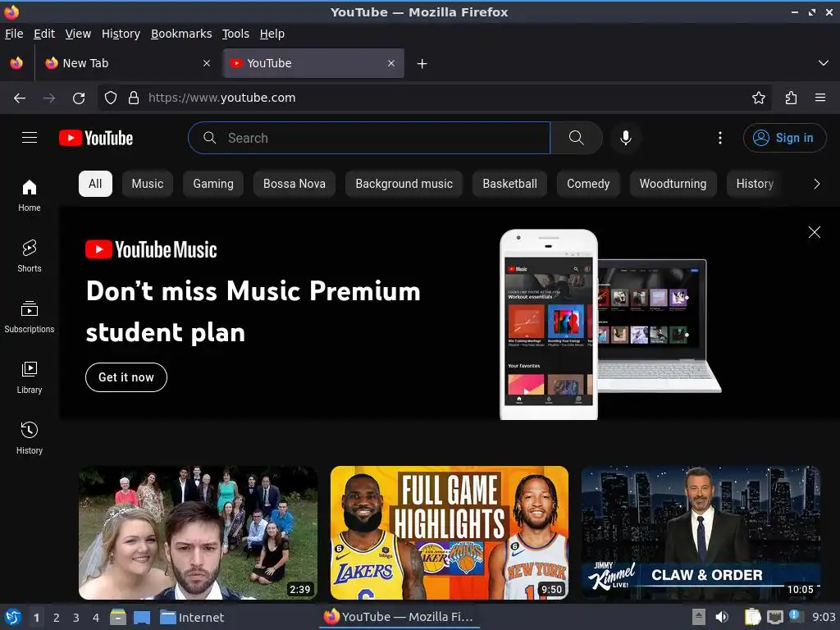Open Library in sidebar
The height and width of the screenshot is (630, 840).
point(30,377)
